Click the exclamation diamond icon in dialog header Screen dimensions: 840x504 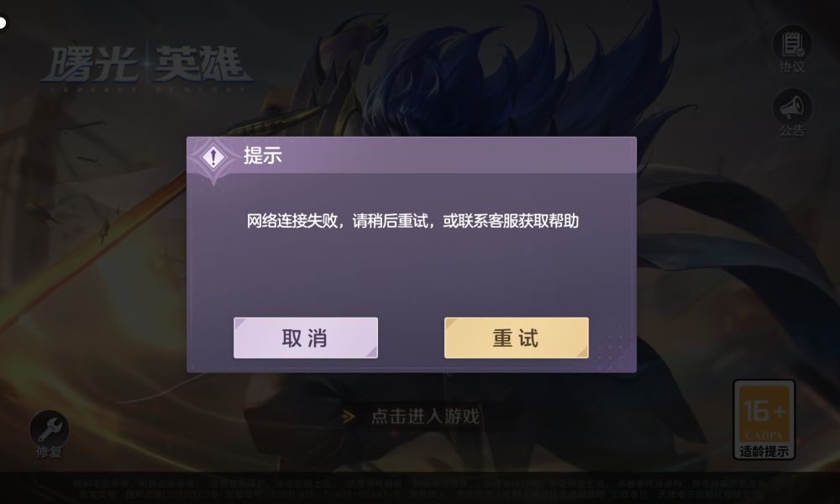pos(213,157)
